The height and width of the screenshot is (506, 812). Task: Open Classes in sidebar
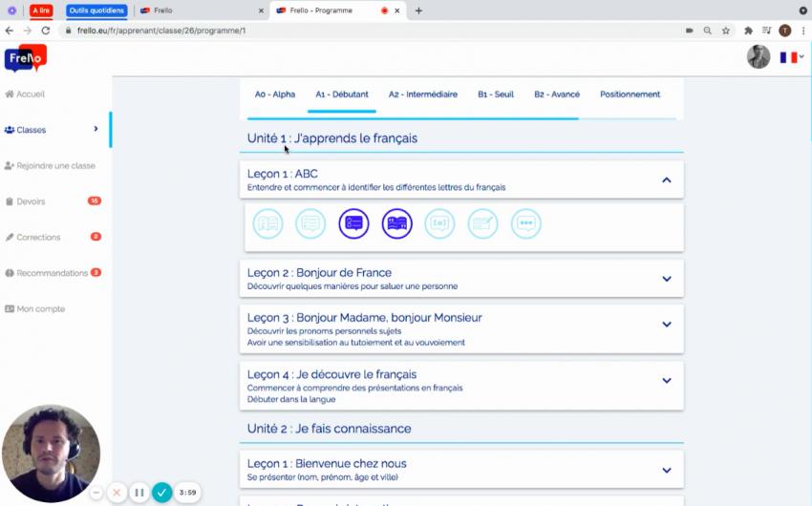26,130
